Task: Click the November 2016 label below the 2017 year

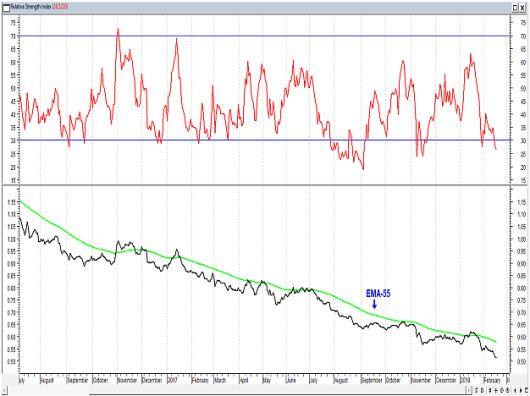Action: [x=127, y=380]
